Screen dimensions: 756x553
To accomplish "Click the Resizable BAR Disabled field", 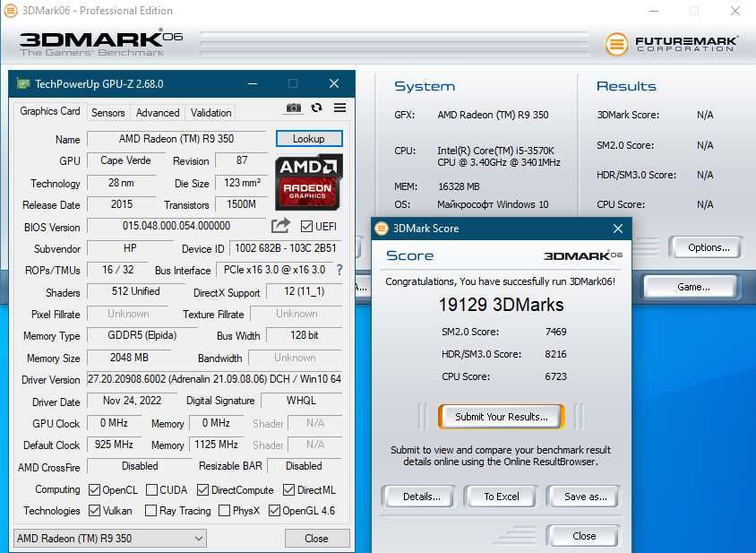I will [305, 466].
